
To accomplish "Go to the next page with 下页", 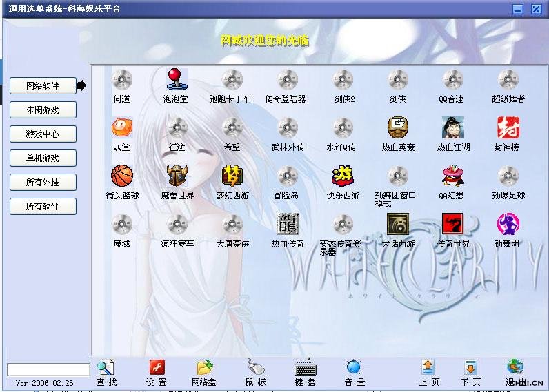I will pyautogui.click(x=470, y=373).
